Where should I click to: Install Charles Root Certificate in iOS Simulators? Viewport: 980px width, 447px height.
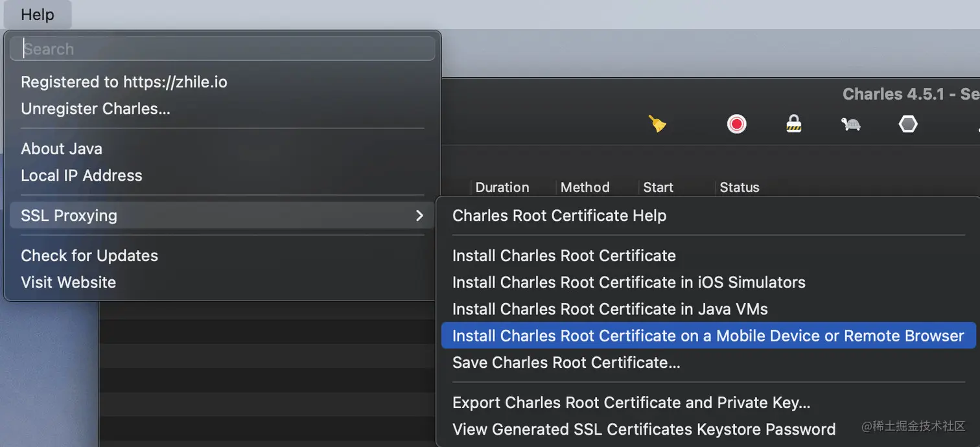[629, 282]
